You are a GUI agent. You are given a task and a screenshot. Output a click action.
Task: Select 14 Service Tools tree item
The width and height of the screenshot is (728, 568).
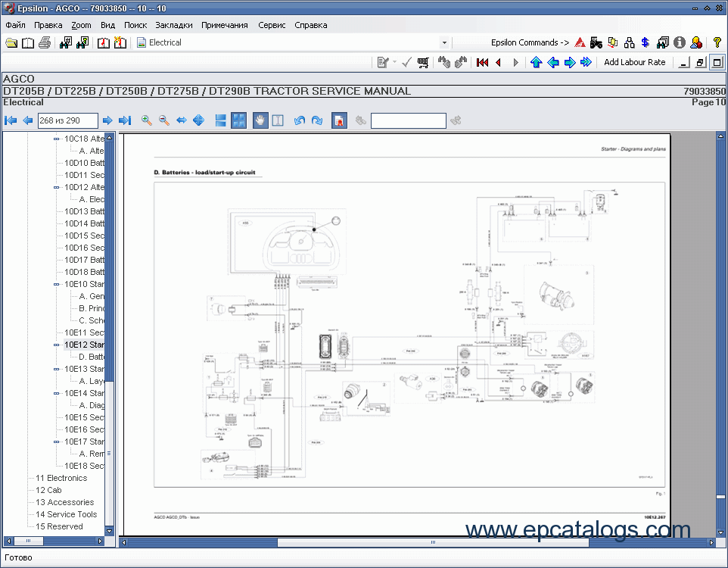67,514
